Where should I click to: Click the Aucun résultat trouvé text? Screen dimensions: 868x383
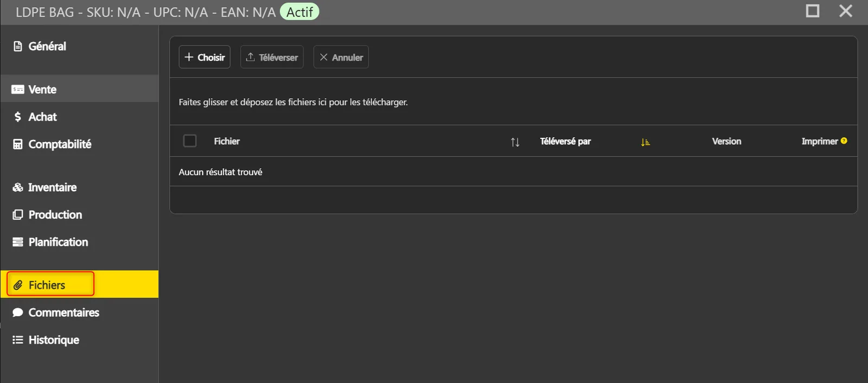coord(220,172)
